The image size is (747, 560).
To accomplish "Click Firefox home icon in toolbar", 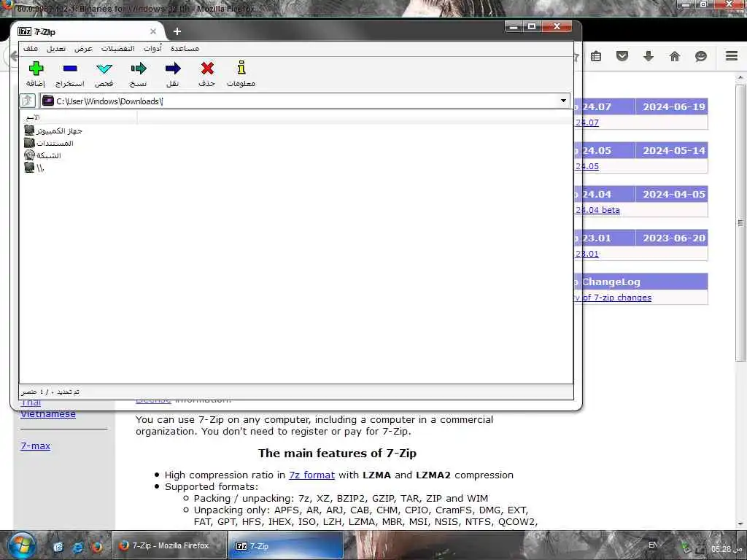I will [x=675, y=56].
